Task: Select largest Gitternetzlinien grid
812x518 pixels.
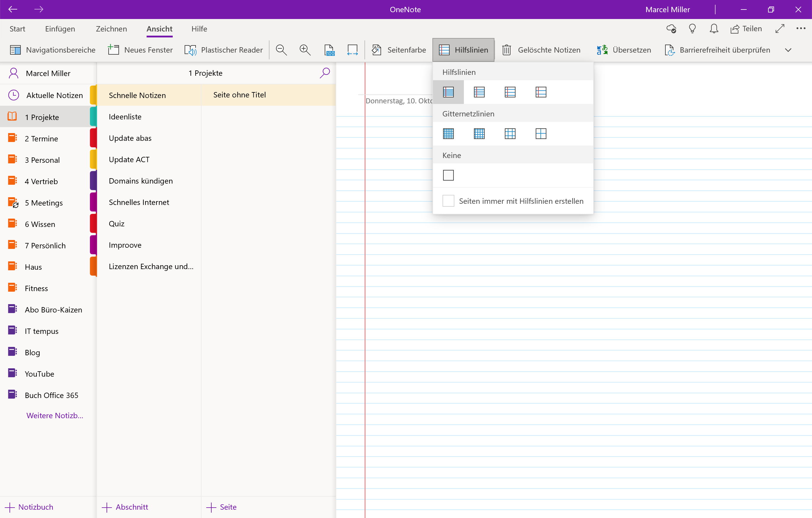Action: (541, 134)
